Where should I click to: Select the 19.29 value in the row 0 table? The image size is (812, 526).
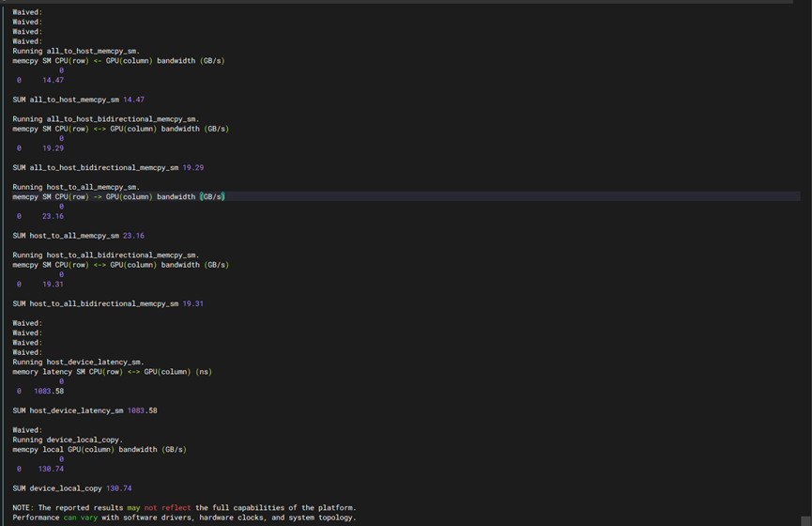[x=53, y=148]
